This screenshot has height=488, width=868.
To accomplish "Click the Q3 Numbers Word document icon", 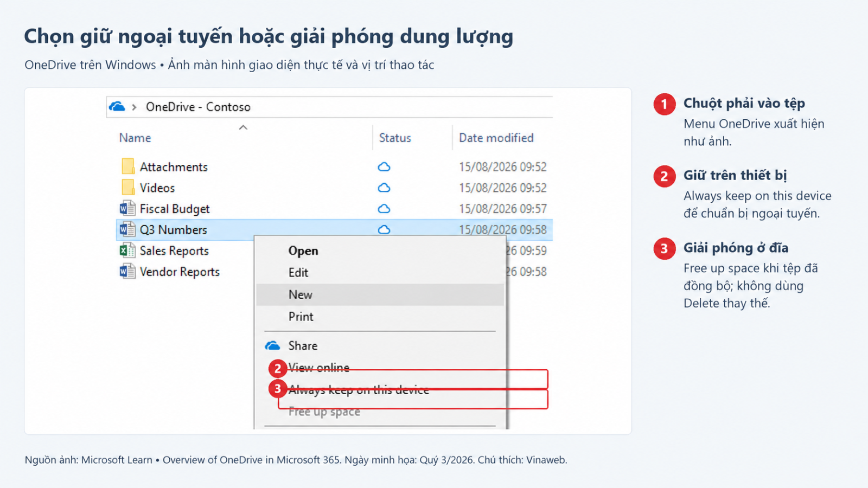I will coord(127,229).
